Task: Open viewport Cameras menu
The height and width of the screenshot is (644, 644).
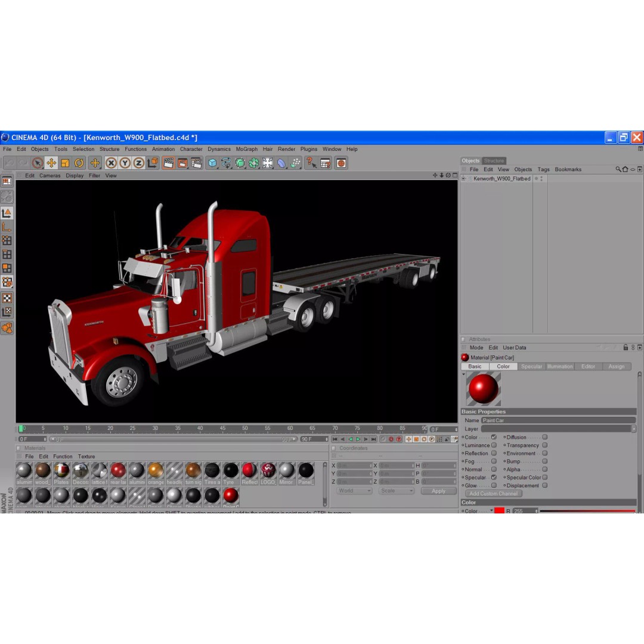Action: (49, 175)
